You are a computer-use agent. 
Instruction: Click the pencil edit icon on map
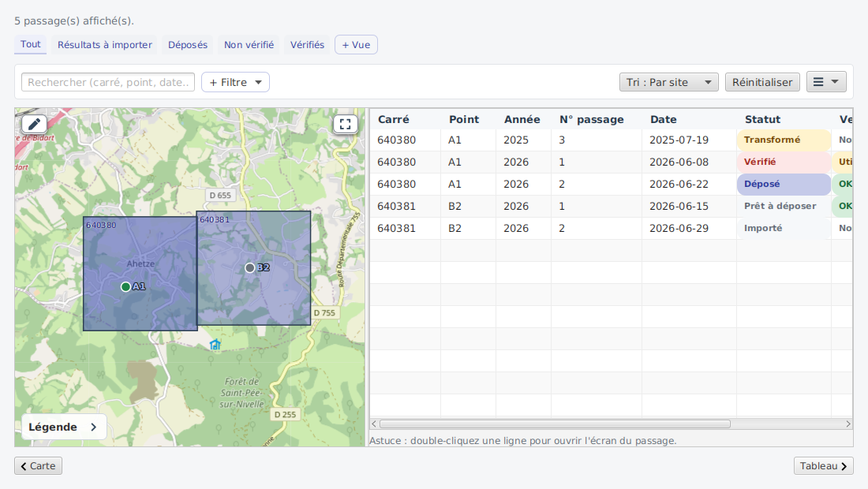pyautogui.click(x=34, y=124)
